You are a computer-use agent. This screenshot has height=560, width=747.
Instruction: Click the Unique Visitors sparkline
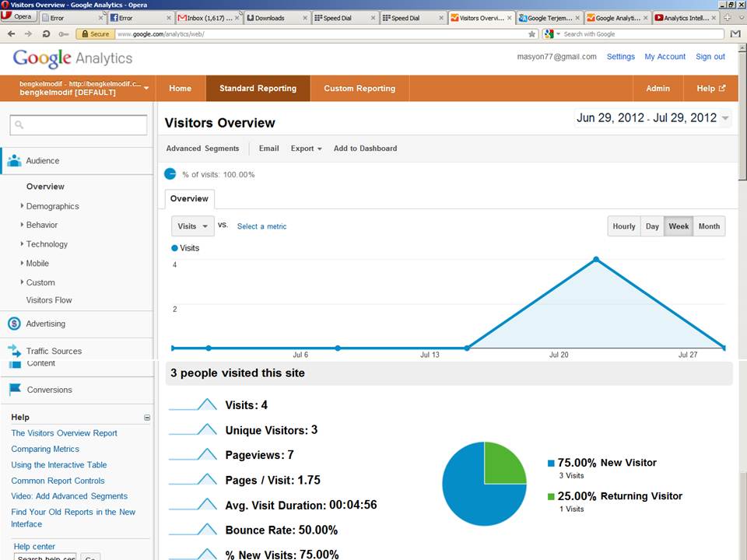pyautogui.click(x=193, y=429)
